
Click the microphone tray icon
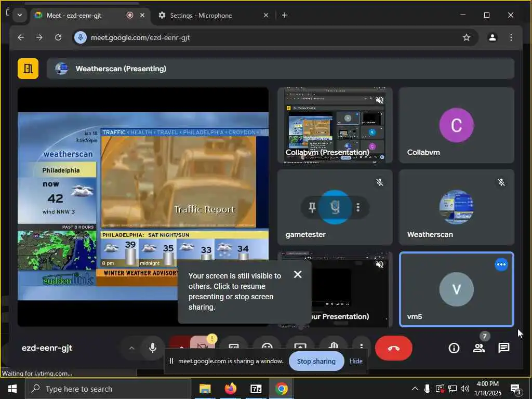[427, 389]
